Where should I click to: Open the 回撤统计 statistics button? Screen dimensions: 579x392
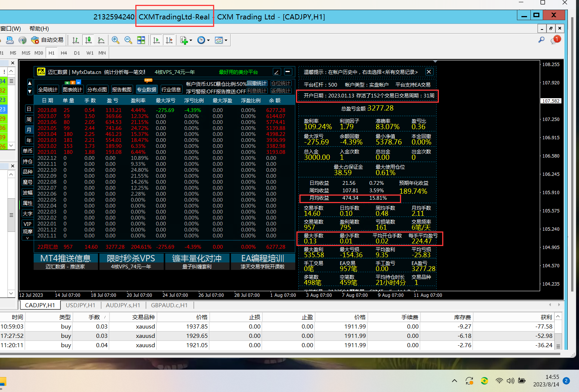pyautogui.click(x=257, y=83)
